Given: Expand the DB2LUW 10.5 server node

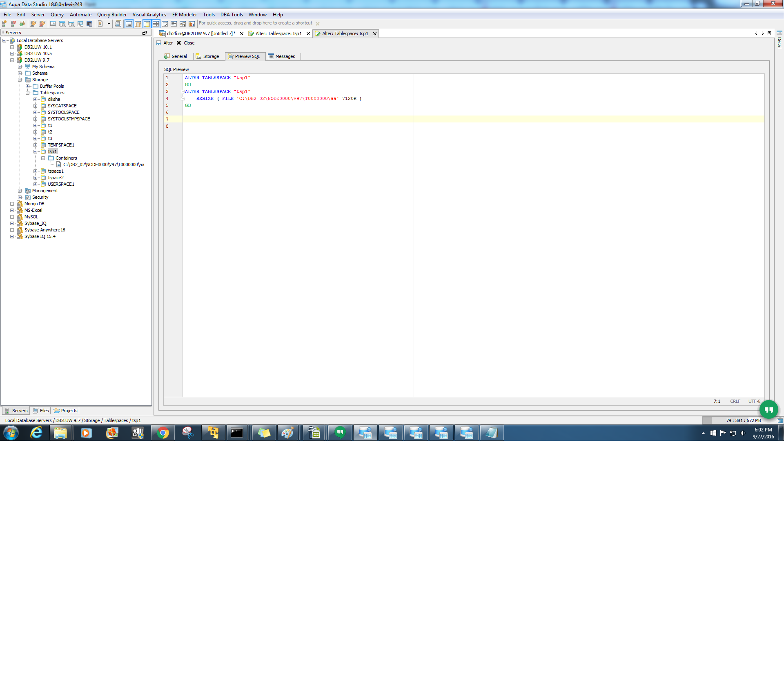Looking at the screenshot, I should point(12,53).
